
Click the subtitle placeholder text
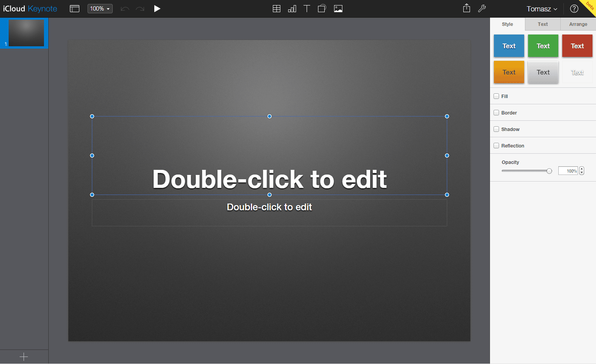coord(269,207)
